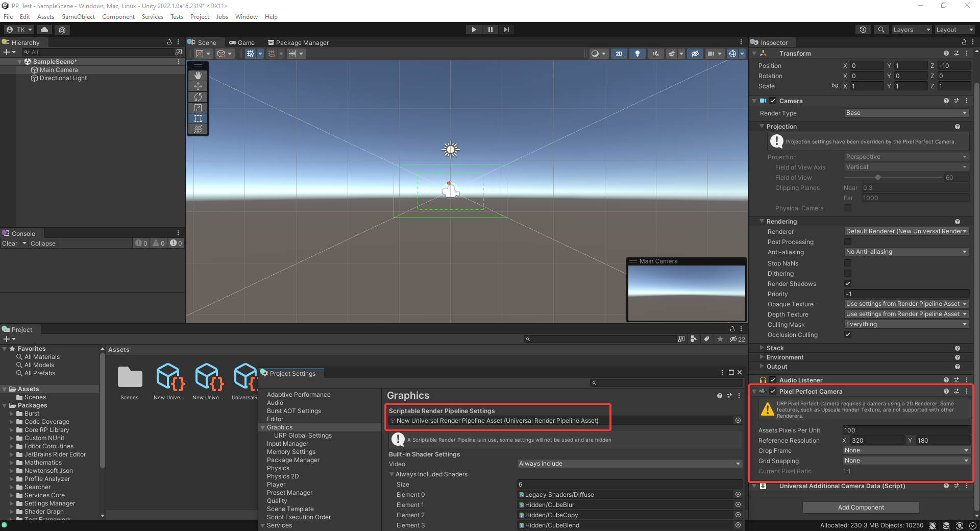Open the Undo History clock icon
The width and height of the screenshot is (980, 531).
(863, 30)
